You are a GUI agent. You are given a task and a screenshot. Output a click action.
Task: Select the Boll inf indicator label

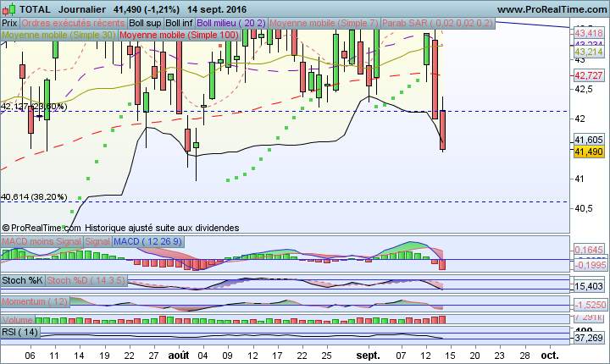[179, 24]
